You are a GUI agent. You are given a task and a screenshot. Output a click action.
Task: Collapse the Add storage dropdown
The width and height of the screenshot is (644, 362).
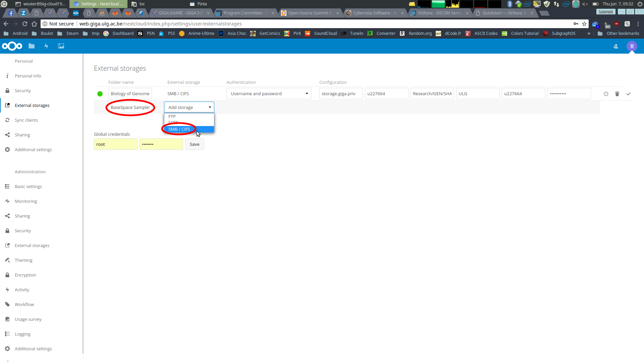[189, 107]
